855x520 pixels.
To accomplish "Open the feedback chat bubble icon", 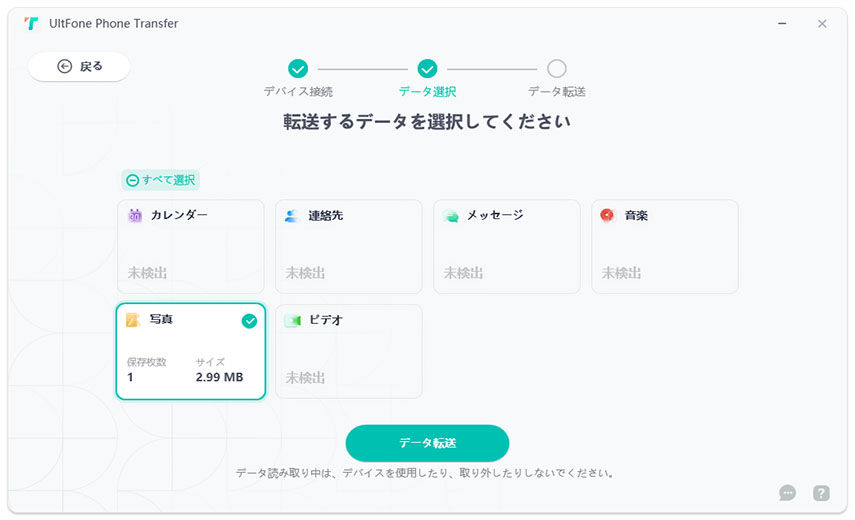I will tap(788, 493).
